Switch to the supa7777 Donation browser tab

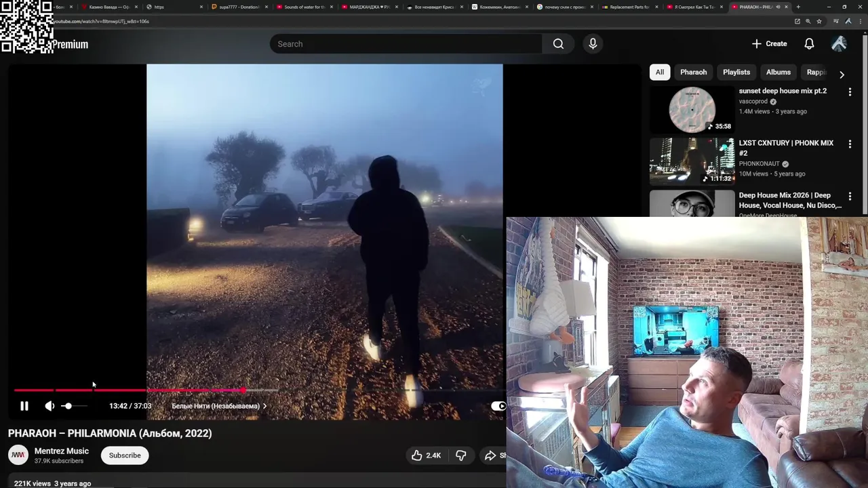click(238, 7)
